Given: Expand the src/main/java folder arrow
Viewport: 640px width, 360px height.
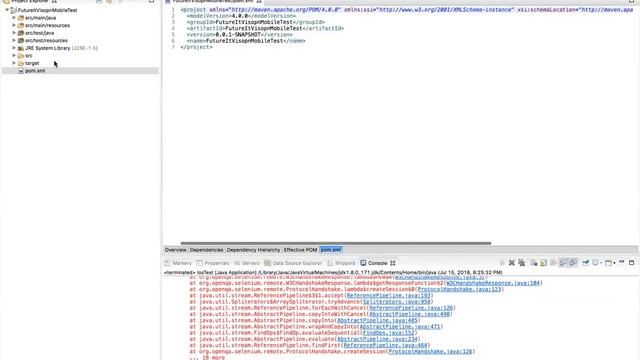Looking at the screenshot, I should point(14,18).
